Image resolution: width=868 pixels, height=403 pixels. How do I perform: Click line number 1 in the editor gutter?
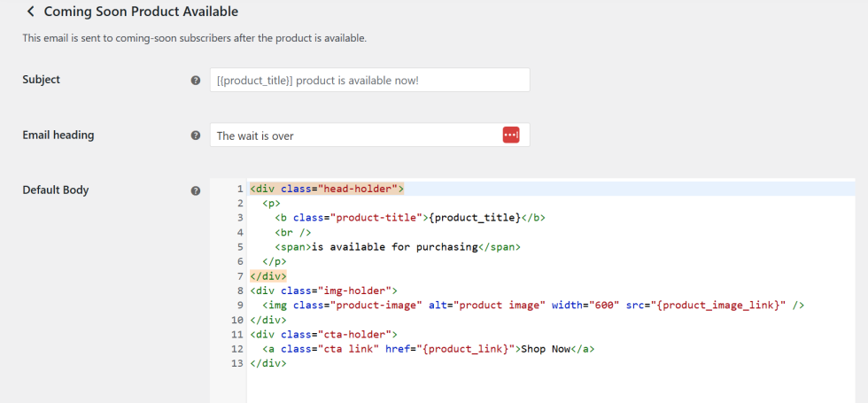239,190
